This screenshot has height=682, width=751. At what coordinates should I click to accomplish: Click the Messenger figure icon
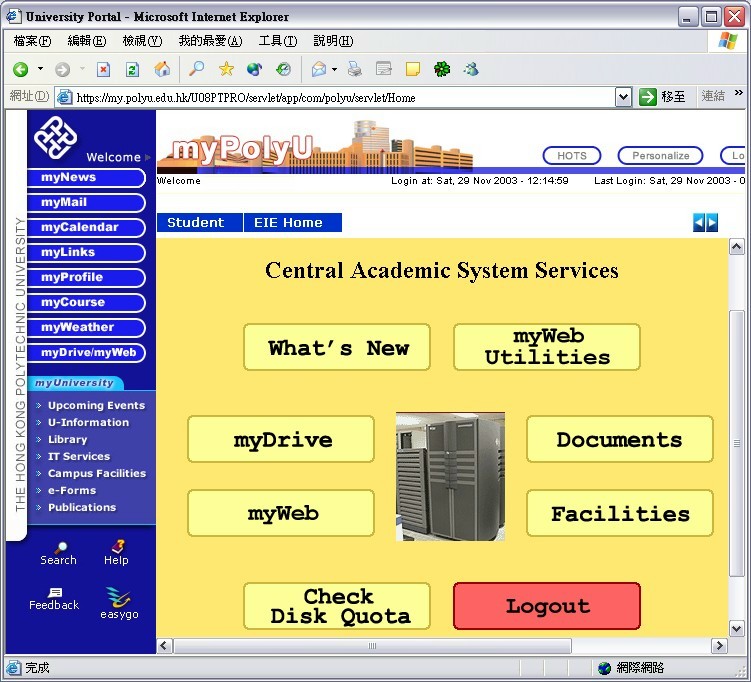click(x=471, y=70)
